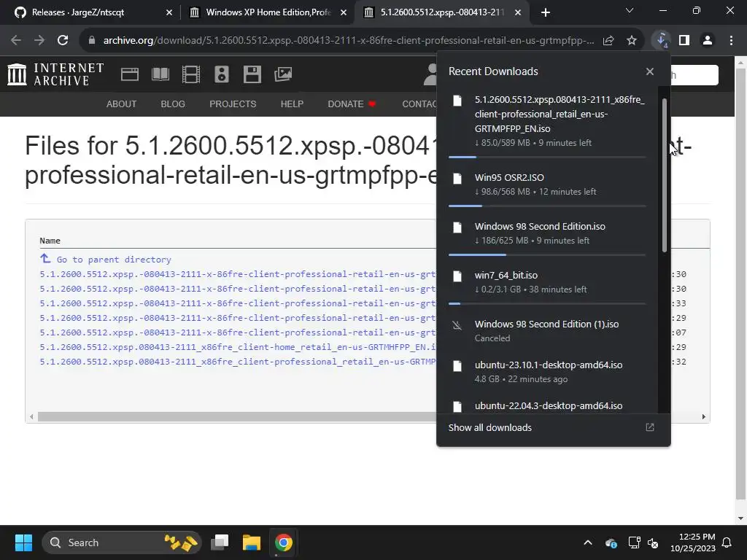Open the x86fre_client-professional_retail GRTMP file link
This screenshot has height=560, width=747.
238,362
